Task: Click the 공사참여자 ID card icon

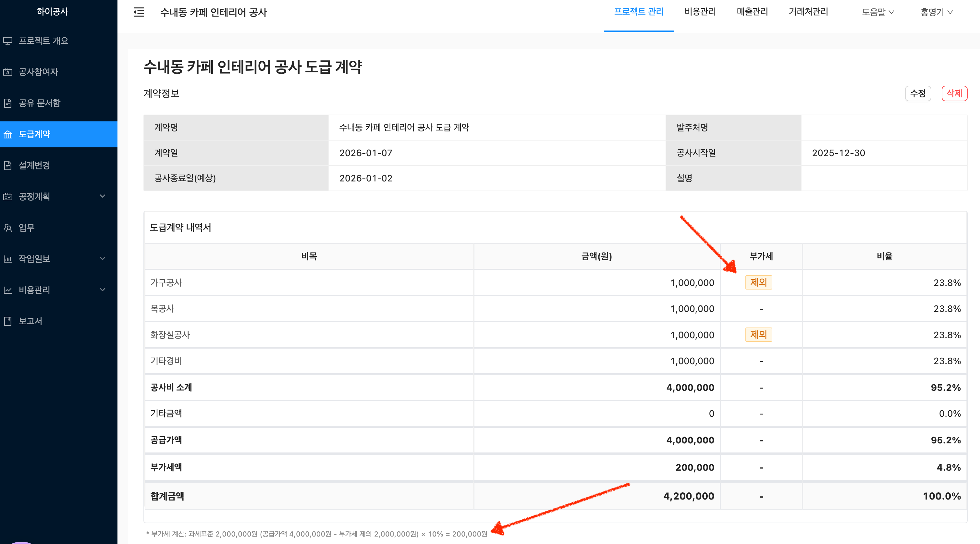Action: (8, 72)
